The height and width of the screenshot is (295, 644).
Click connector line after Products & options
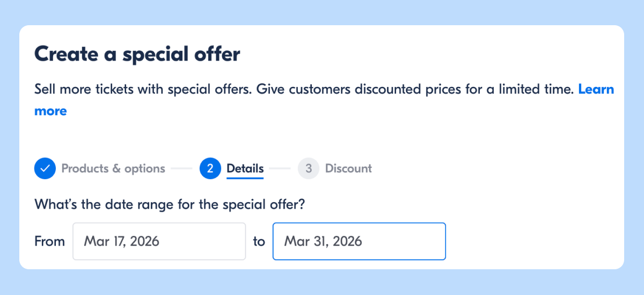click(181, 168)
